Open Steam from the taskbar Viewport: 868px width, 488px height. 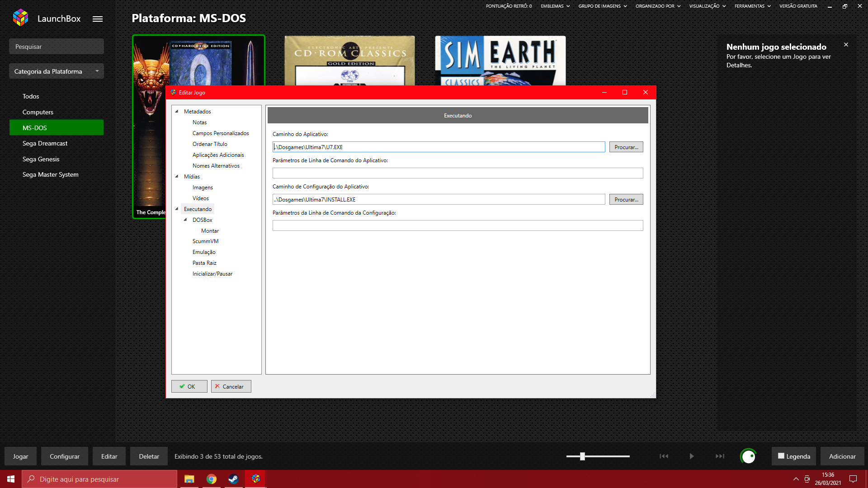tap(233, 479)
